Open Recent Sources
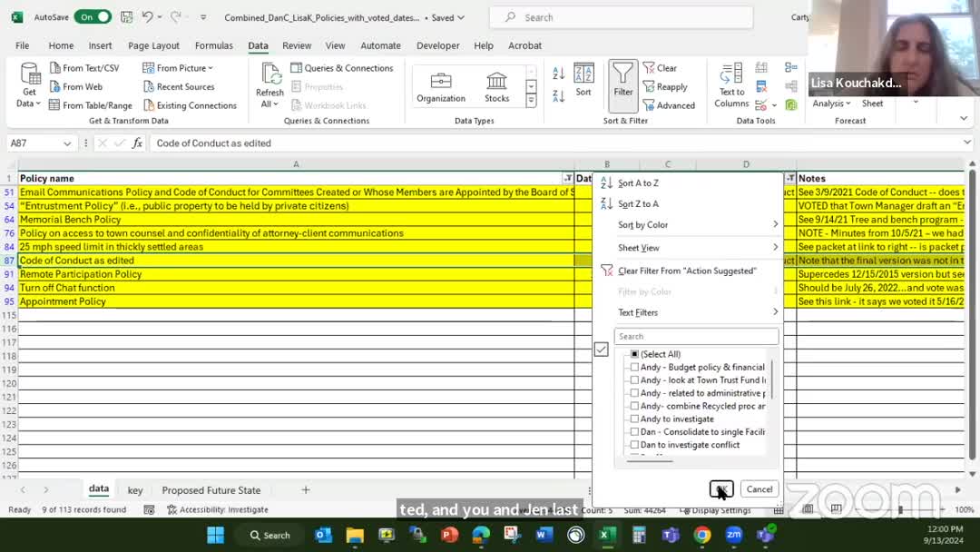Screen dimensions: 980x552 click(x=179, y=86)
